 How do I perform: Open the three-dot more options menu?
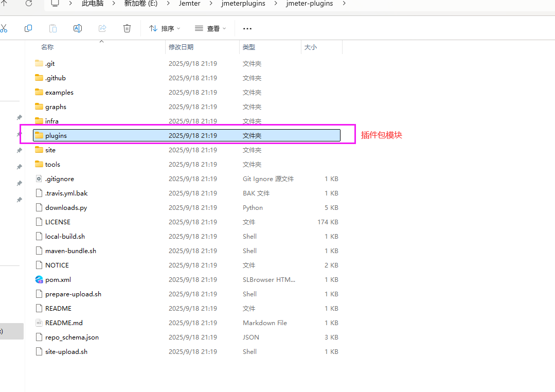point(247,28)
